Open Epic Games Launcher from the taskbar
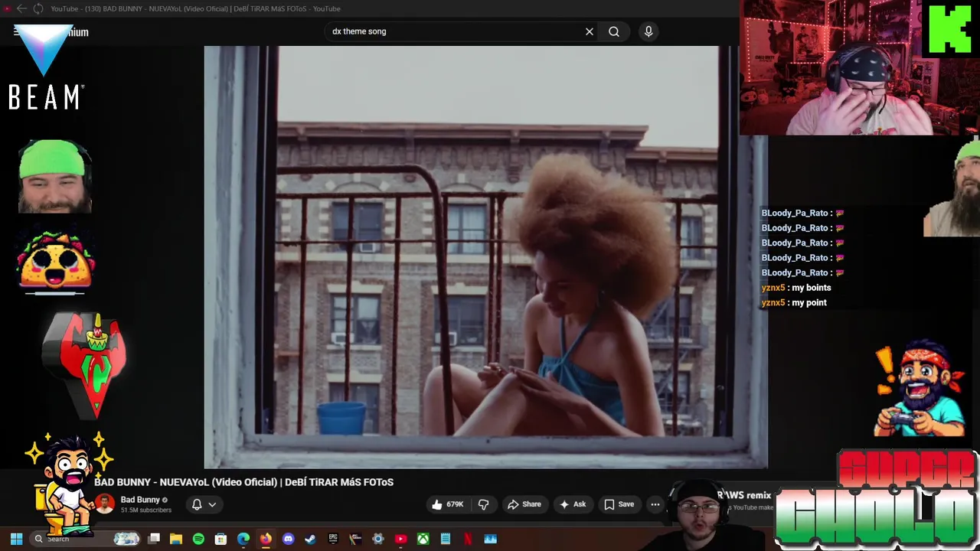980x551 pixels. point(333,539)
